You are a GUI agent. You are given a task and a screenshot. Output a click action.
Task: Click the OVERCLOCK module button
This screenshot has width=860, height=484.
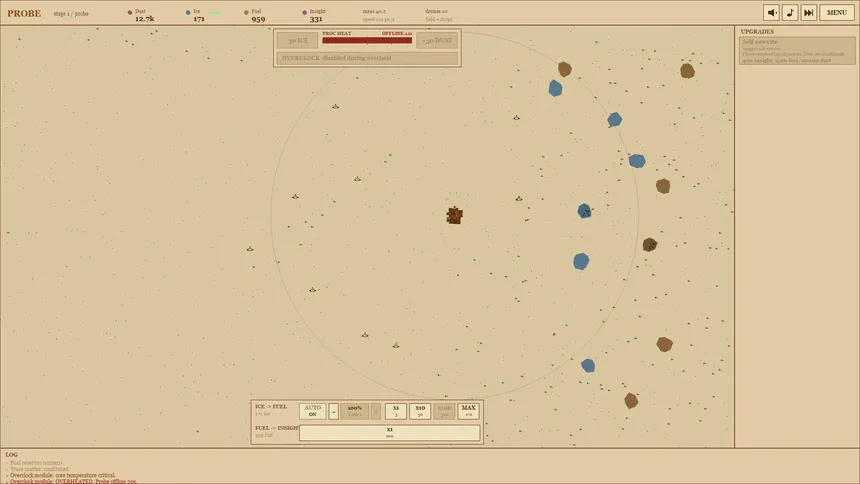pos(367,59)
